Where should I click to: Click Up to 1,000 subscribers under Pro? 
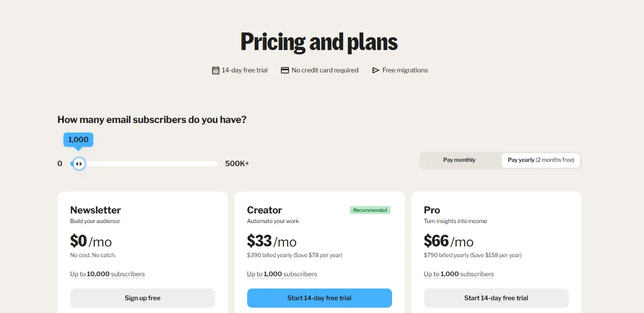click(x=459, y=274)
